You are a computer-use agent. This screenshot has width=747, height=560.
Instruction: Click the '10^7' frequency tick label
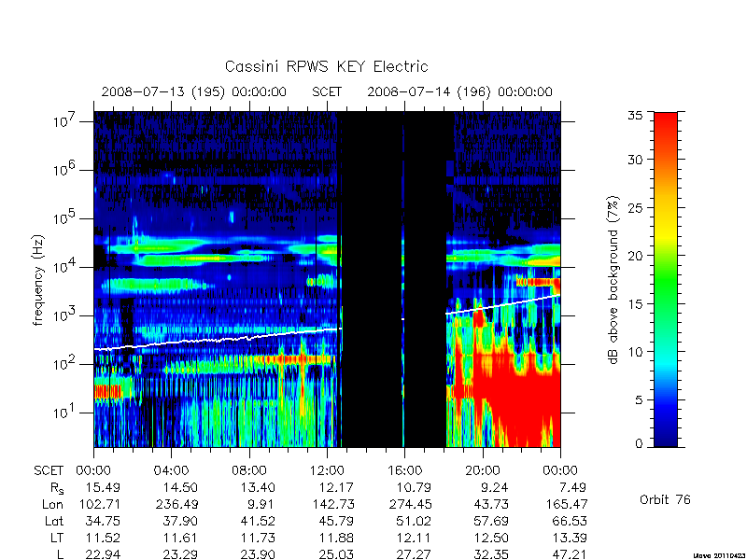tap(65, 120)
